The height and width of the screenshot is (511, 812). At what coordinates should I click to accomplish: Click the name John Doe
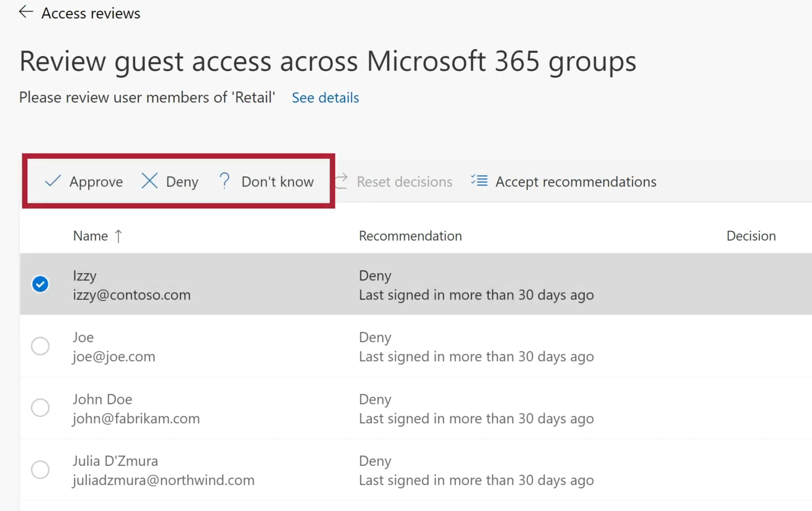click(x=102, y=399)
